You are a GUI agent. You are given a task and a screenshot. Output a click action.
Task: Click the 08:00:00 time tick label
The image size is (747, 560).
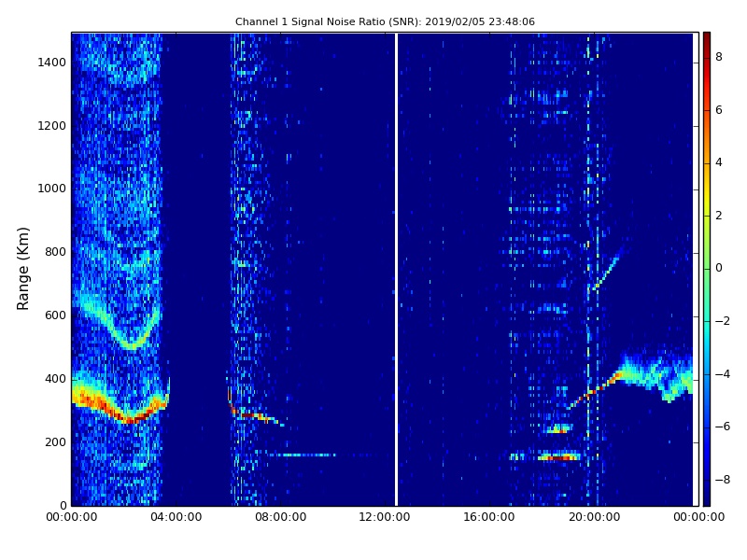281,517
